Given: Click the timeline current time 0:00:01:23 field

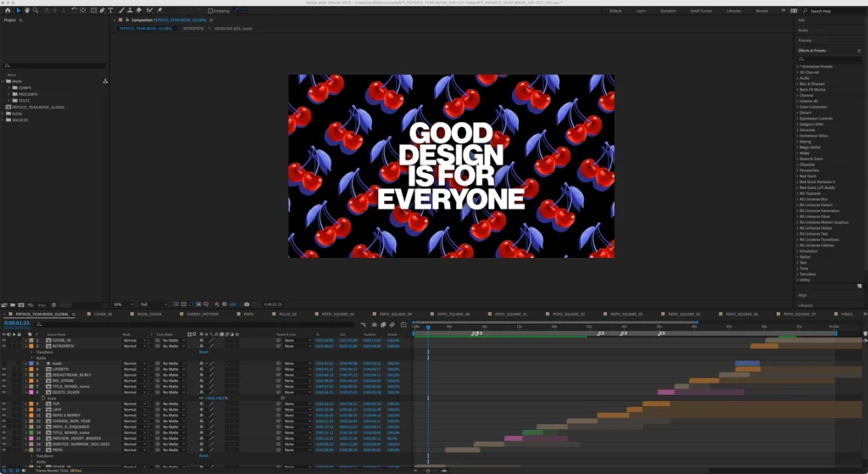Looking at the screenshot, I should click(x=17, y=323).
